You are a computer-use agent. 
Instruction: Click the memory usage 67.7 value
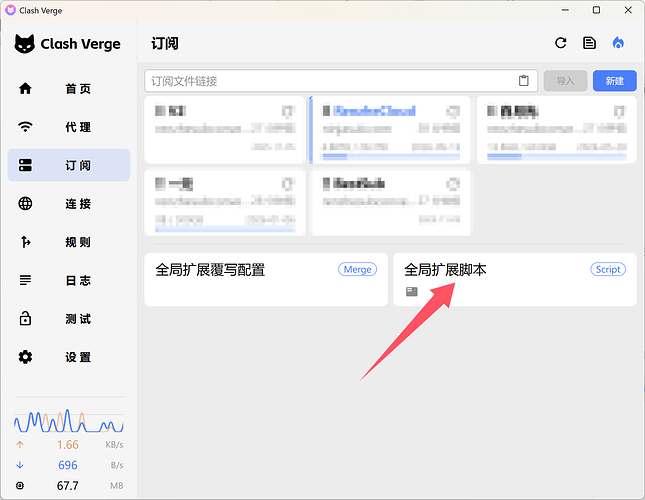click(x=67, y=486)
